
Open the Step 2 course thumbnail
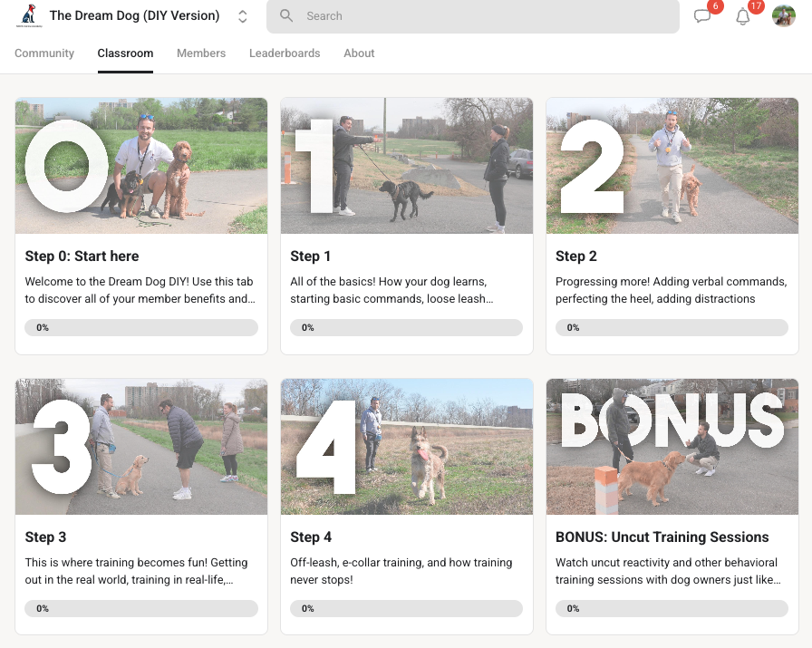click(672, 166)
